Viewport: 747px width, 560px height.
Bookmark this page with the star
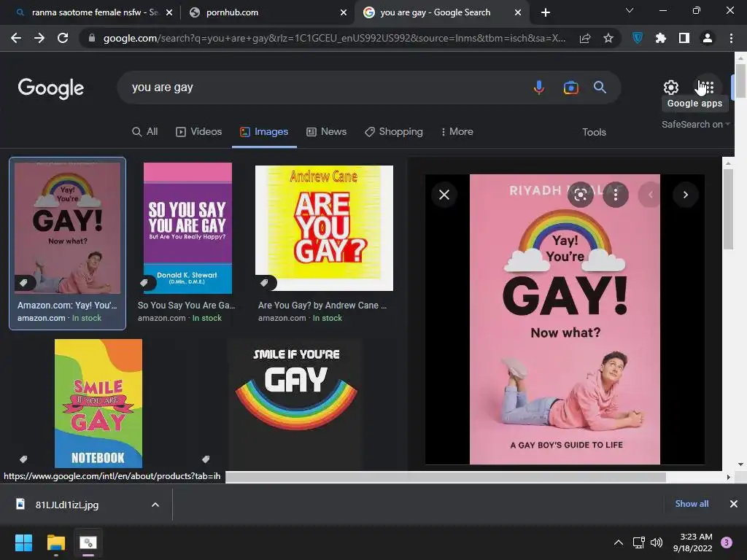[x=608, y=38]
